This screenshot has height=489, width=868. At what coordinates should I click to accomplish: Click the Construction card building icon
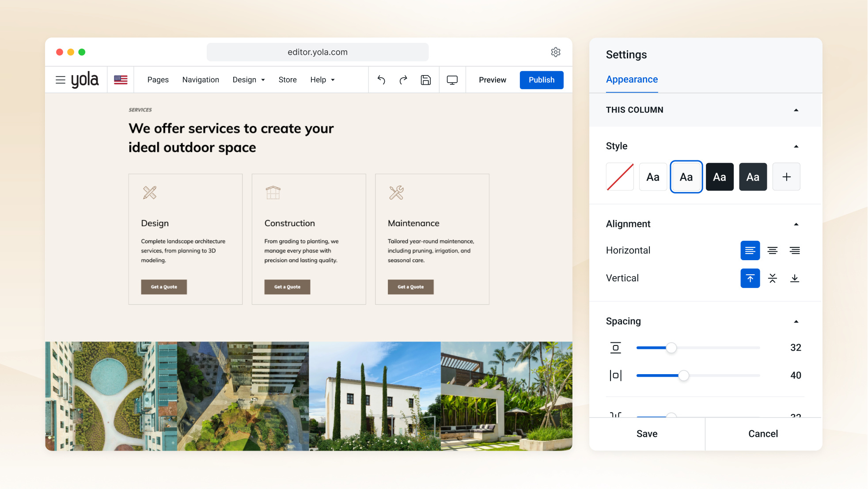click(x=273, y=193)
